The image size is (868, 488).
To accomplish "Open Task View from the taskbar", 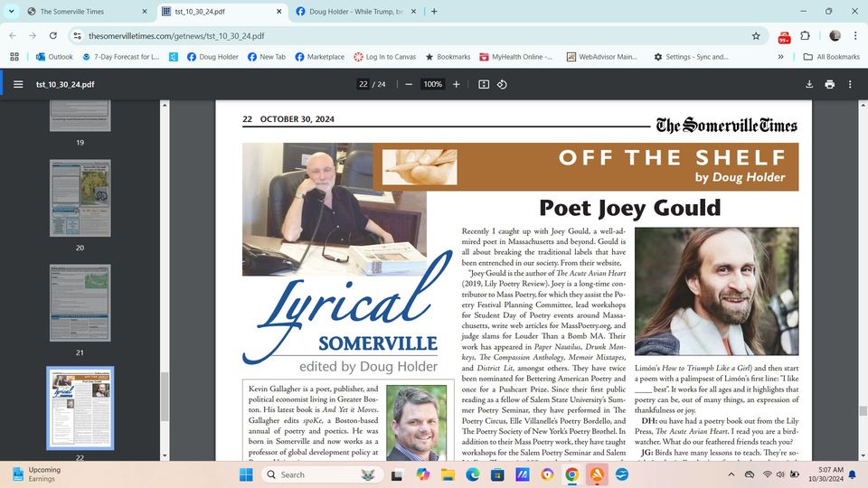I will click(397, 474).
